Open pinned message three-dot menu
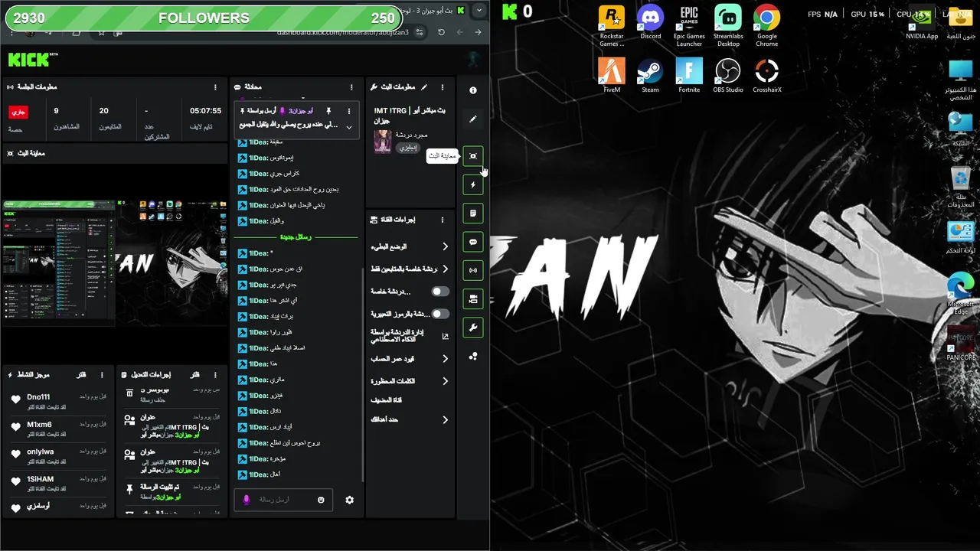980x551 pixels. click(349, 111)
